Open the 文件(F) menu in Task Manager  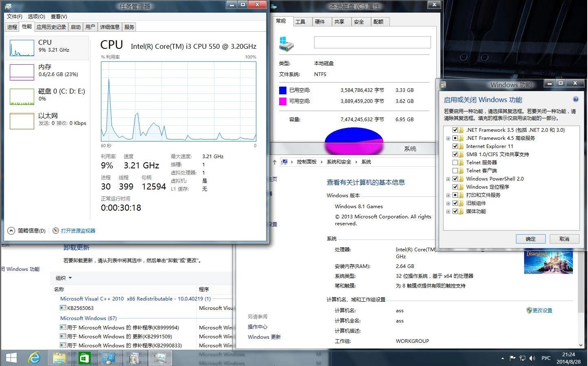point(15,16)
